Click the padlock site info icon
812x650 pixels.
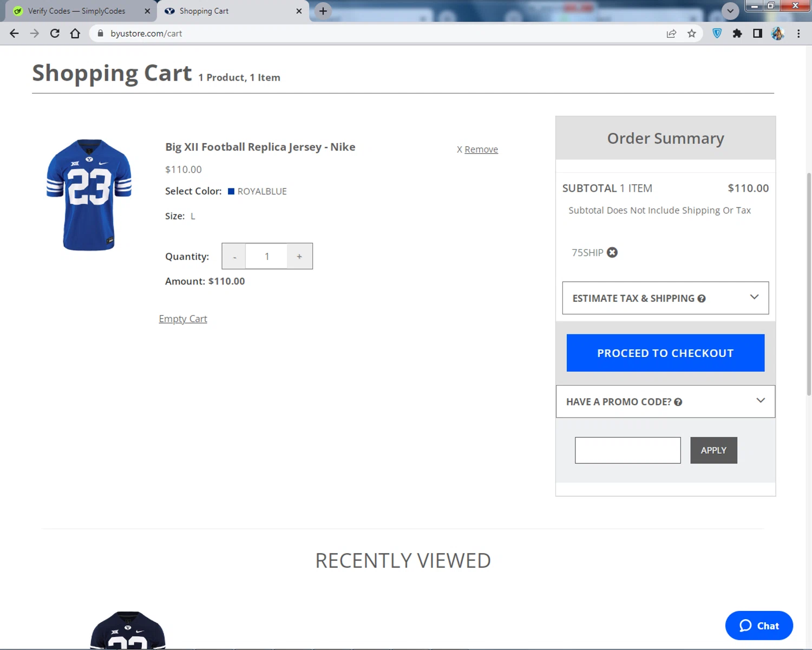(100, 34)
